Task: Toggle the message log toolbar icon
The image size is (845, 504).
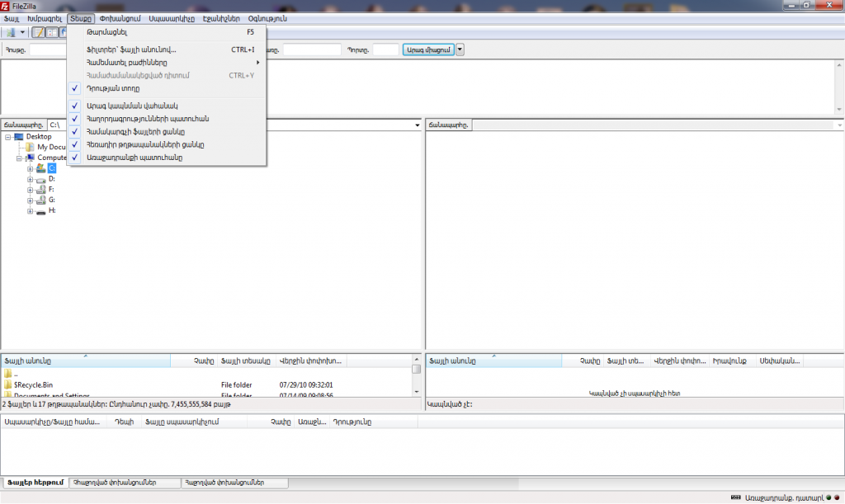Action: [38, 32]
